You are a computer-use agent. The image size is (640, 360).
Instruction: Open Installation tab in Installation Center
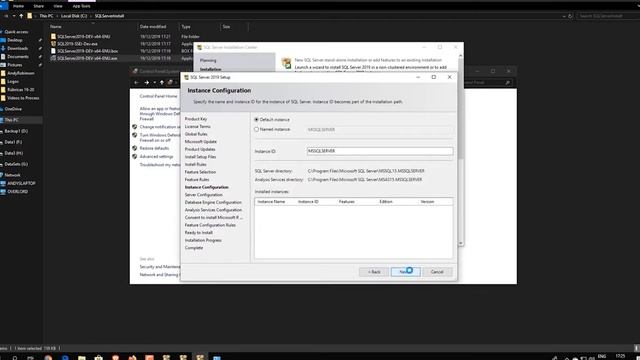210,69
